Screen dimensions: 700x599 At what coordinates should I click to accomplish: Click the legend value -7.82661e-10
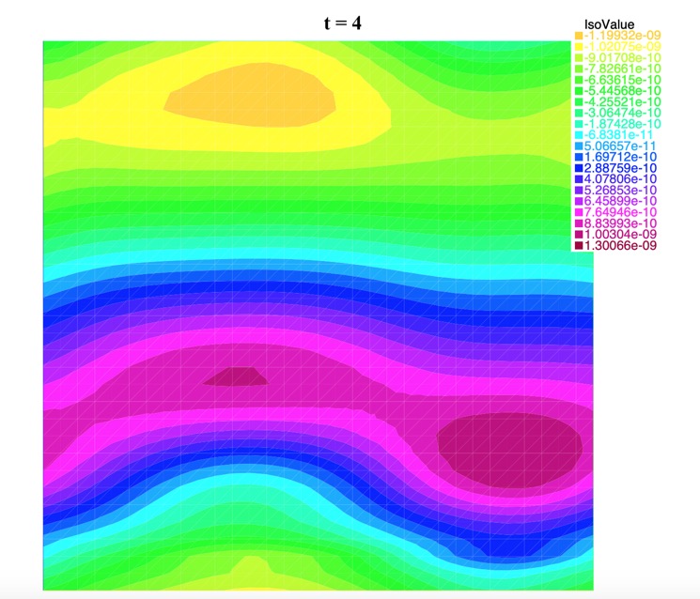click(622, 69)
